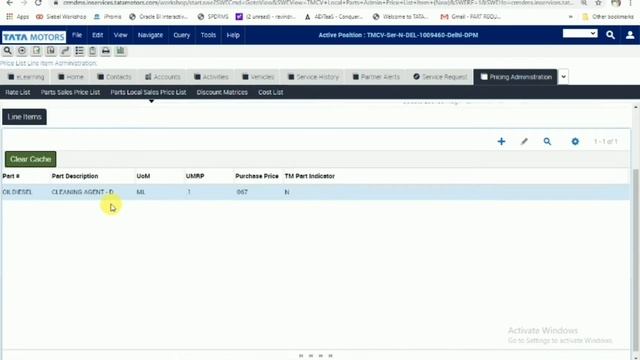Sort by the Part # column header
This screenshot has height=360, width=640.
pyautogui.click(x=11, y=176)
